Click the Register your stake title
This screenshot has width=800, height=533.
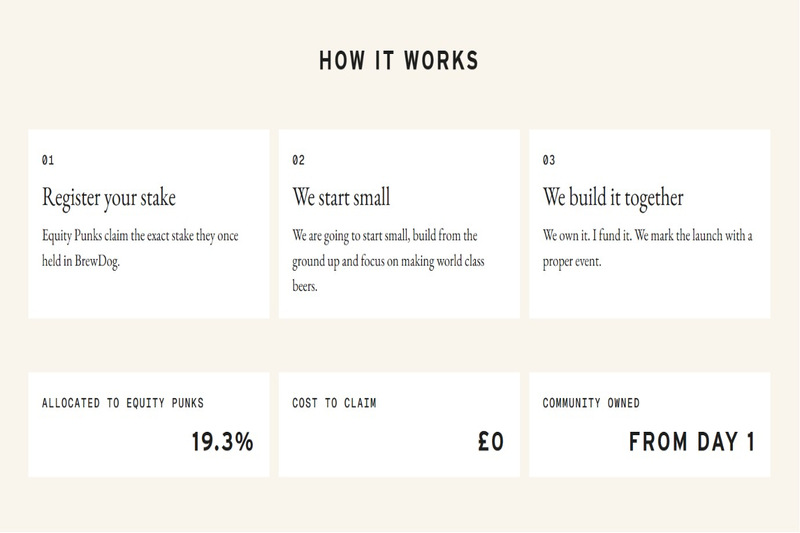tap(109, 198)
